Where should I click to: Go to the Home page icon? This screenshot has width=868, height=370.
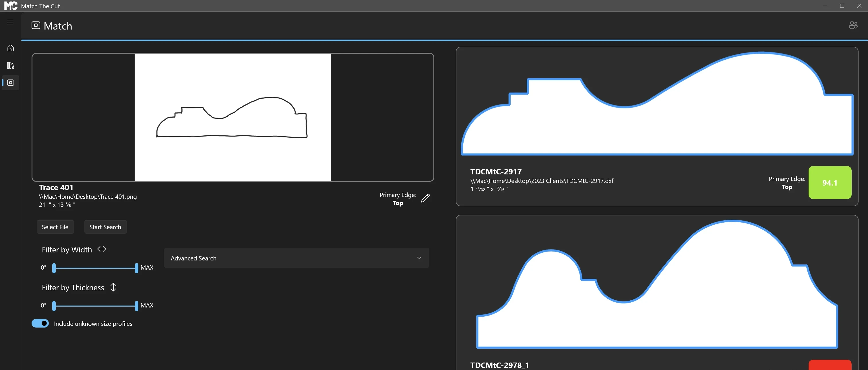point(10,48)
